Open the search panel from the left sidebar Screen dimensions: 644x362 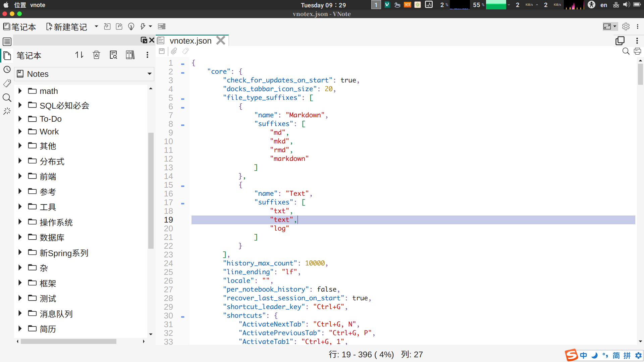pyautogui.click(x=7, y=98)
